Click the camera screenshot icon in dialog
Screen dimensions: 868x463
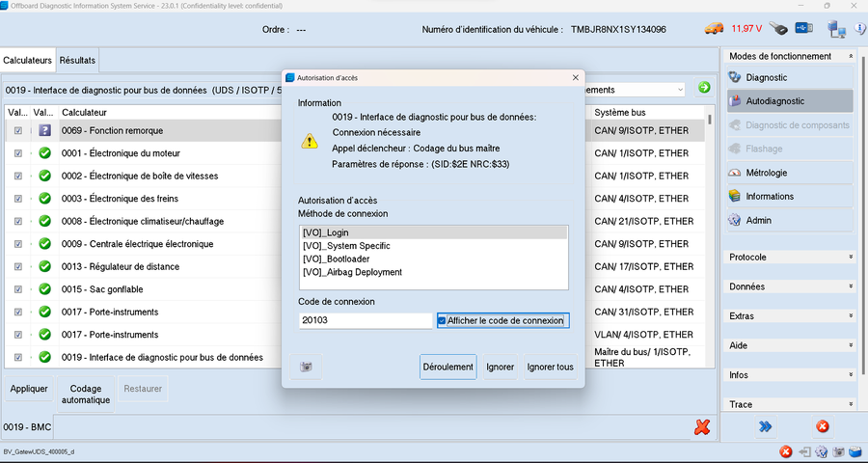(x=306, y=367)
